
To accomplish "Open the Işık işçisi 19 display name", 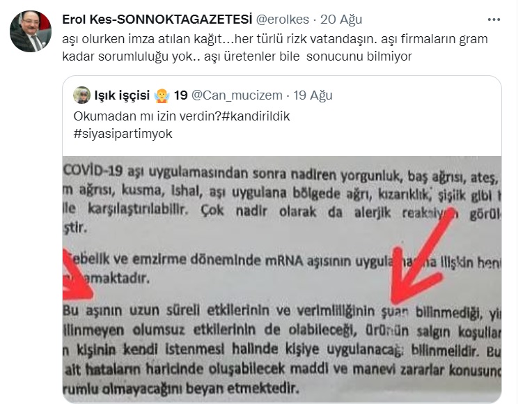I will click(x=141, y=95).
